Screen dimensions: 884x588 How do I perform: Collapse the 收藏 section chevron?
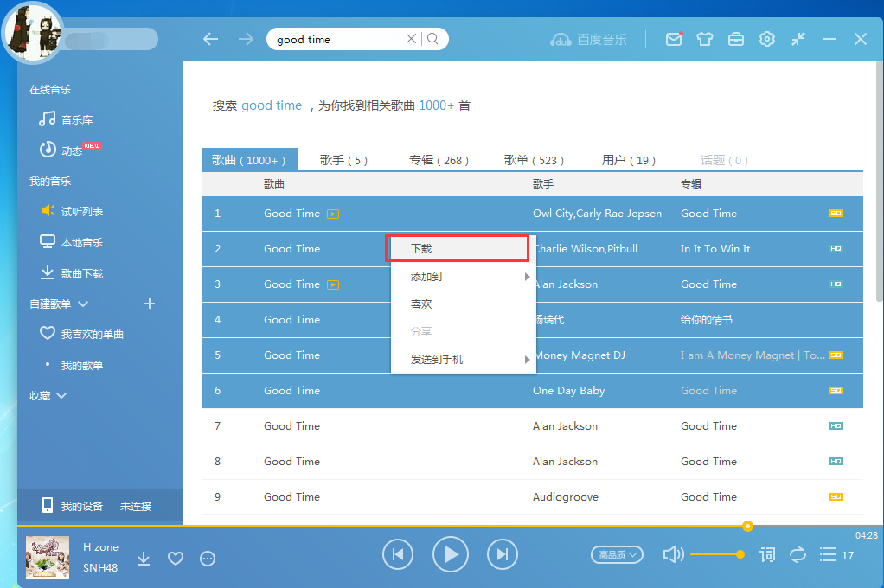[x=61, y=395]
